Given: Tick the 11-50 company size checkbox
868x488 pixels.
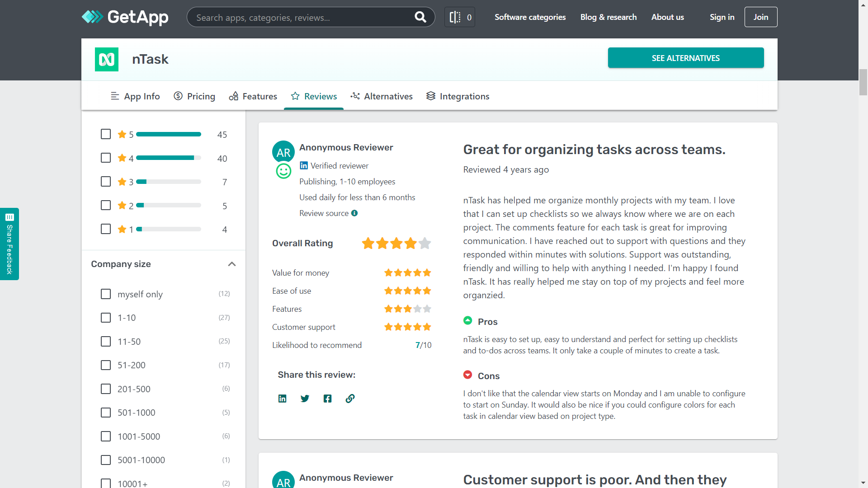Looking at the screenshot, I should pos(106,342).
